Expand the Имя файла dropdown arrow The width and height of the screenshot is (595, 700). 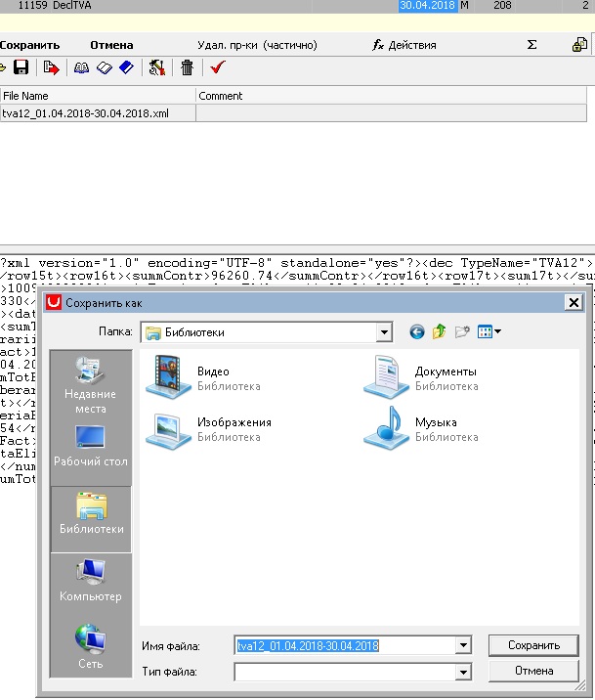(463, 645)
